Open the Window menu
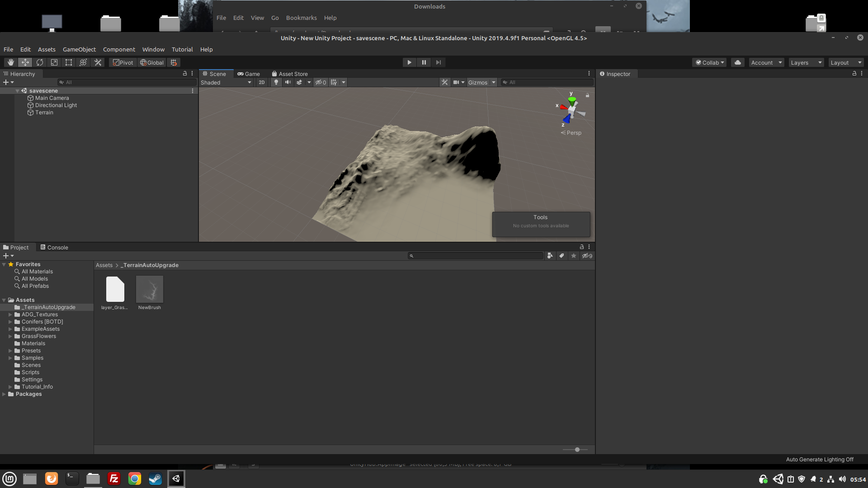Viewport: 868px width, 488px height. (x=153, y=49)
